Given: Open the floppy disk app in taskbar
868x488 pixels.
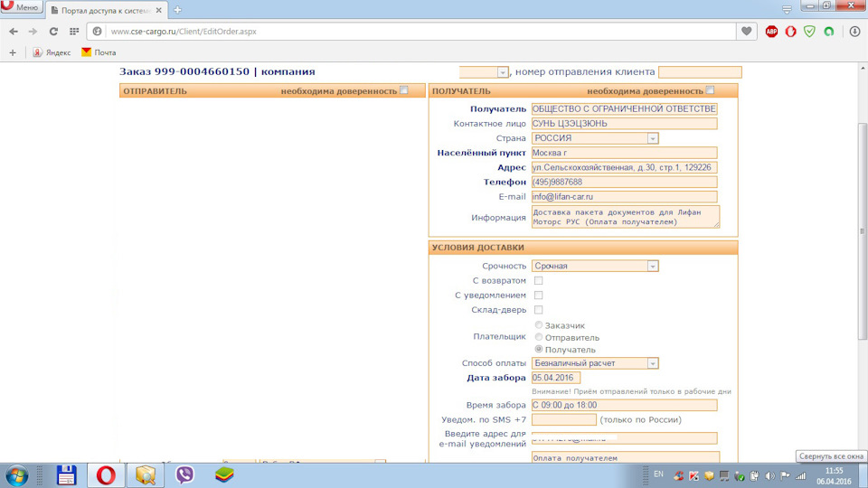Looking at the screenshot, I should 66,476.
